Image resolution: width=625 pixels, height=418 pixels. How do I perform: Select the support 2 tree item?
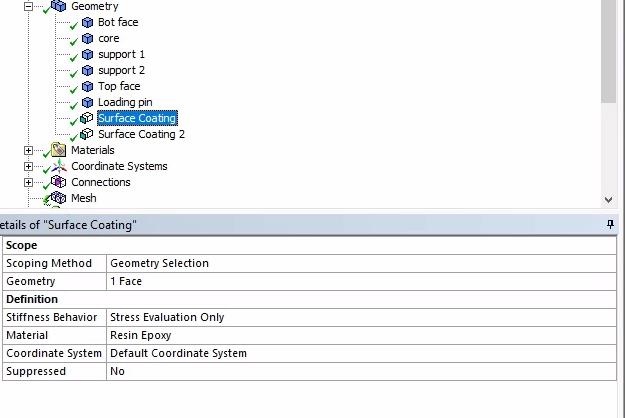click(x=121, y=70)
